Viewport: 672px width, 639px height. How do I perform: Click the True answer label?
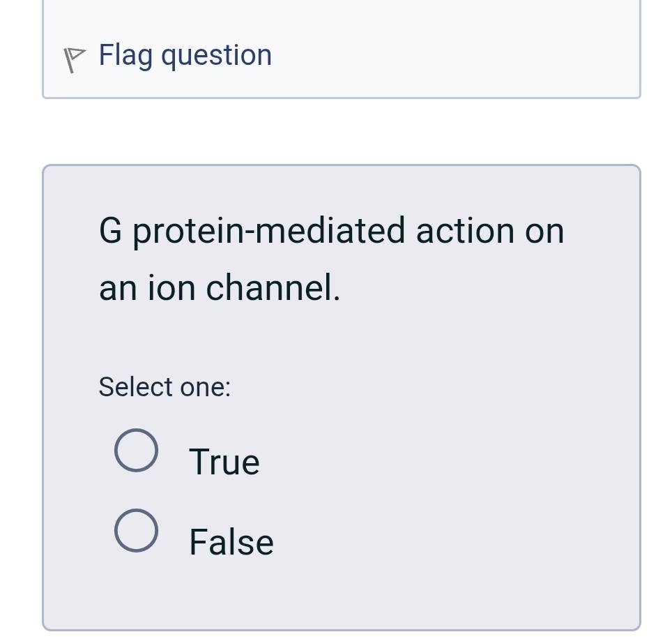[224, 460]
